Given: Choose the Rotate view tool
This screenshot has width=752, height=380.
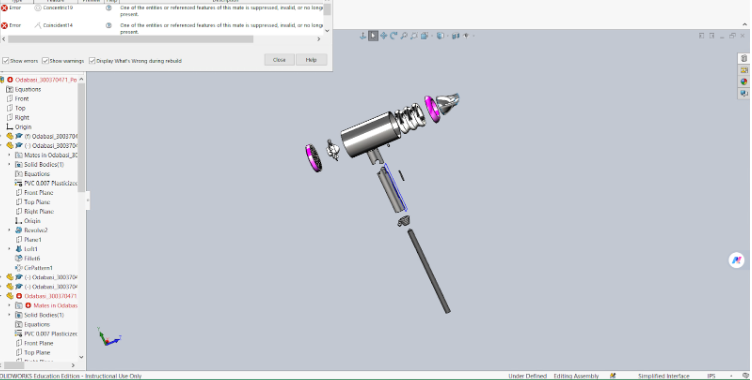Looking at the screenshot, I should pos(394,36).
